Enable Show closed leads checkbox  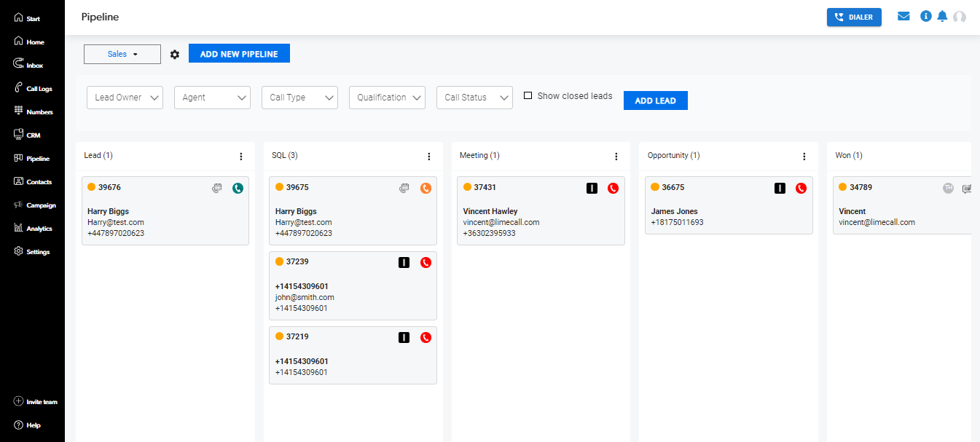click(528, 95)
